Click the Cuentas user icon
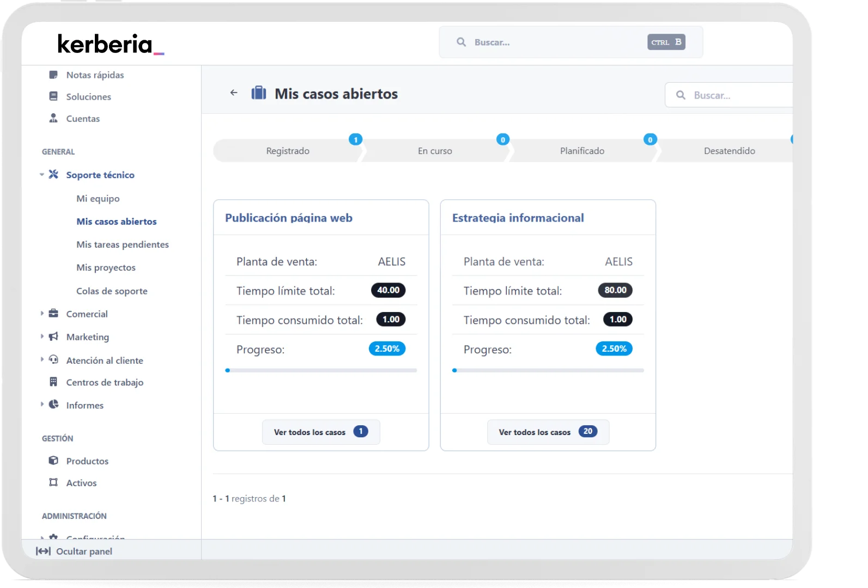 (53, 118)
